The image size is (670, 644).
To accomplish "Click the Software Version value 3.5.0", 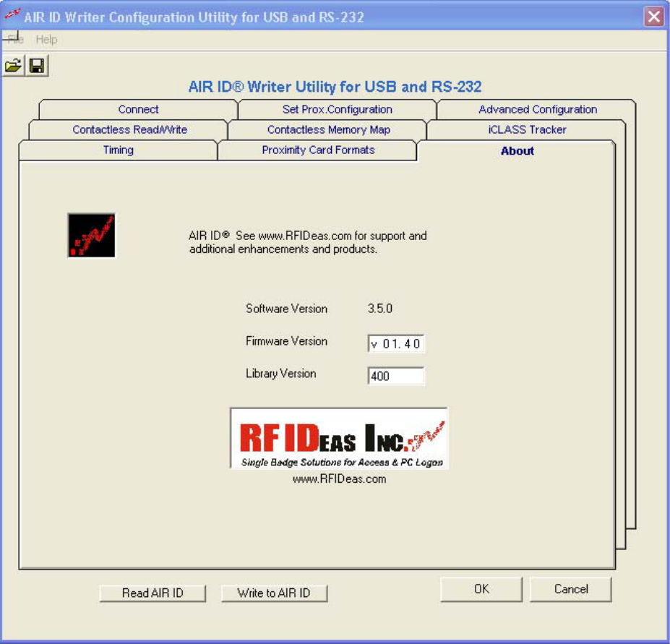I will [380, 309].
